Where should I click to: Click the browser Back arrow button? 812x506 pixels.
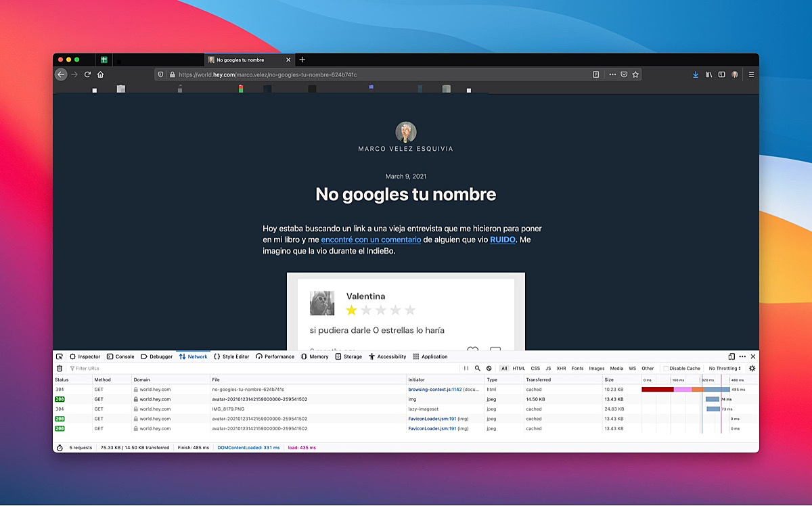pyautogui.click(x=61, y=74)
